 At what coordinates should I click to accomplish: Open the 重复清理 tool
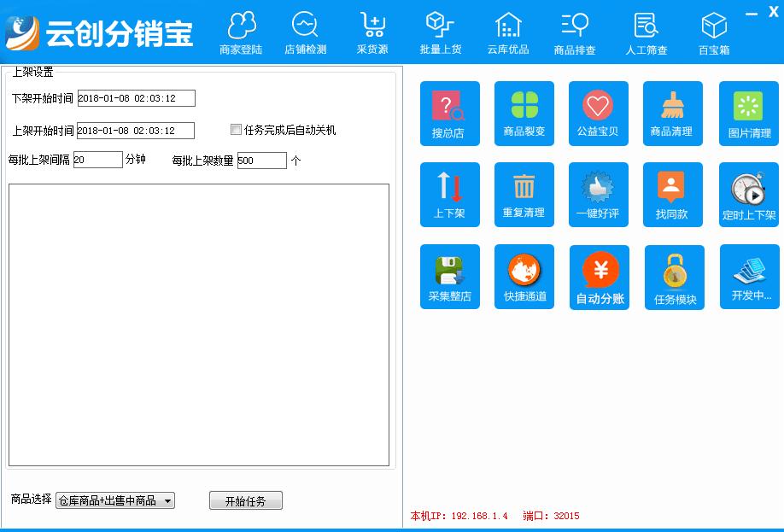point(524,194)
